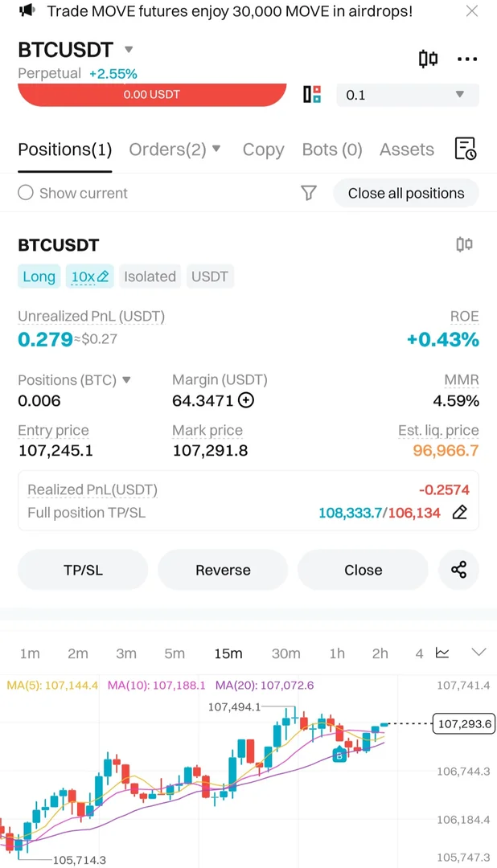Tap the order book layout icon
Viewport: 497px width, 868px height.
pyautogui.click(x=312, y=95)
